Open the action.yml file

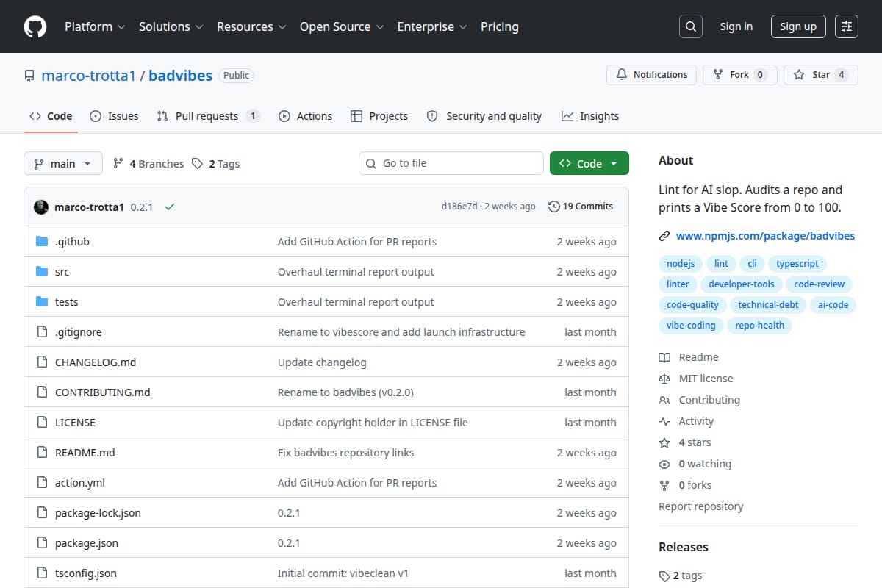coord(80,483)
